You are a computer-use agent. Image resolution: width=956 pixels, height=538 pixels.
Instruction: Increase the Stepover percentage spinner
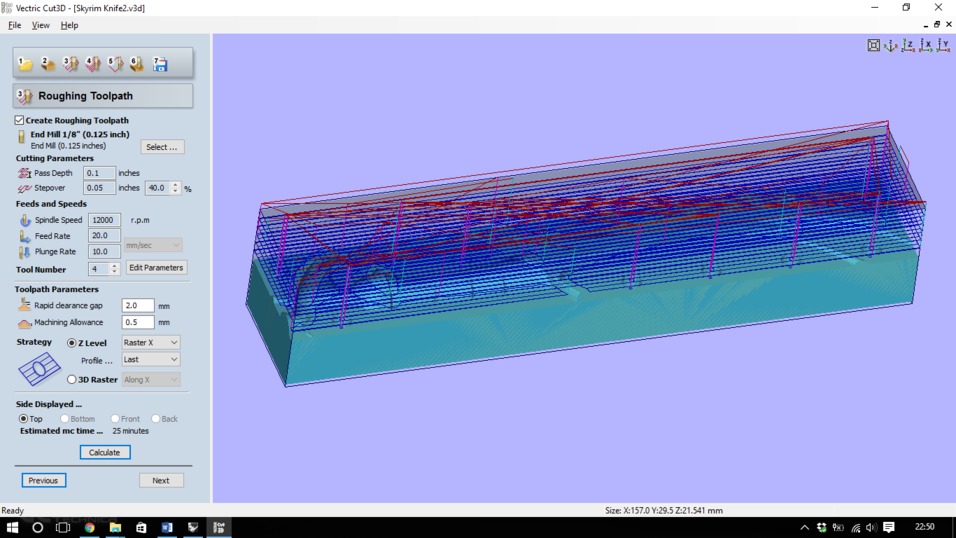[175, 185]
